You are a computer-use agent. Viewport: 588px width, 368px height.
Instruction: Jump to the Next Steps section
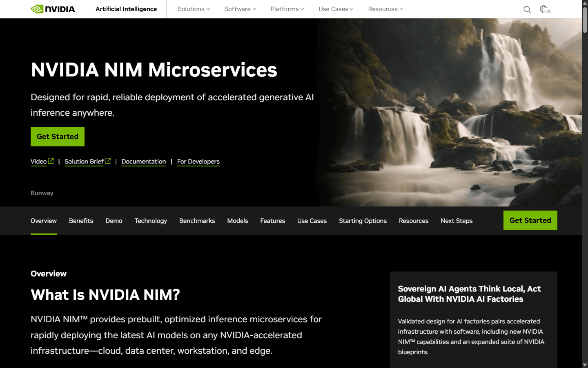(457, 221)
